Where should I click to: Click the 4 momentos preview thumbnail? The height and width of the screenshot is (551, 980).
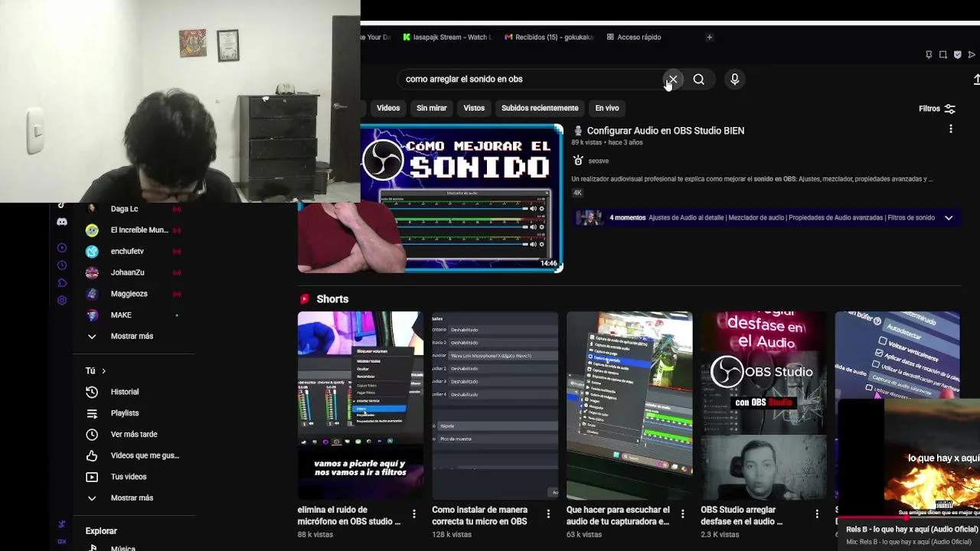coord(589,218)
